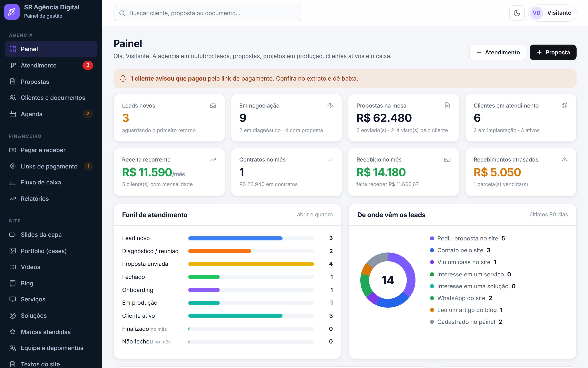The image size is (588, 368).
Task: Click the Portfólio (cases) image icon
Action: tap(13, 251)
